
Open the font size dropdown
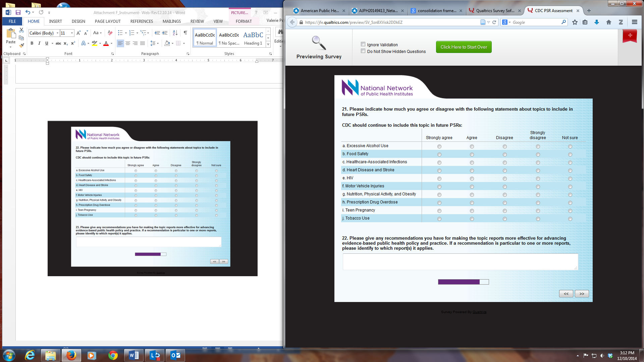[x=72, y=33]
